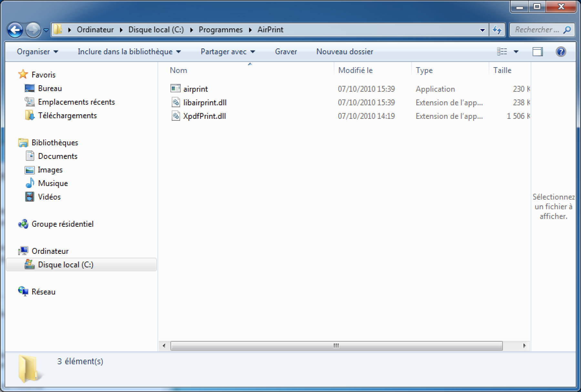Expand arrow before Disque local (C:) in path
This screenshot has width=581, height=392.
coord(121,30)
